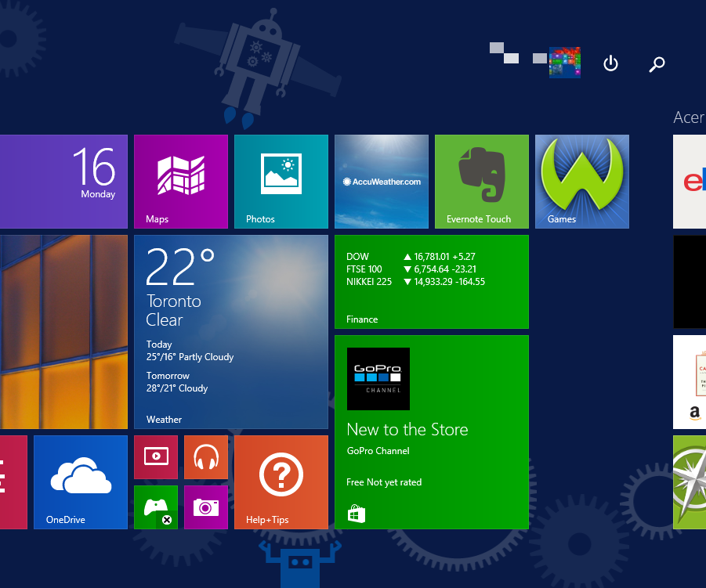Open the Video tile
706x588 pixels.
click(156, 457)
